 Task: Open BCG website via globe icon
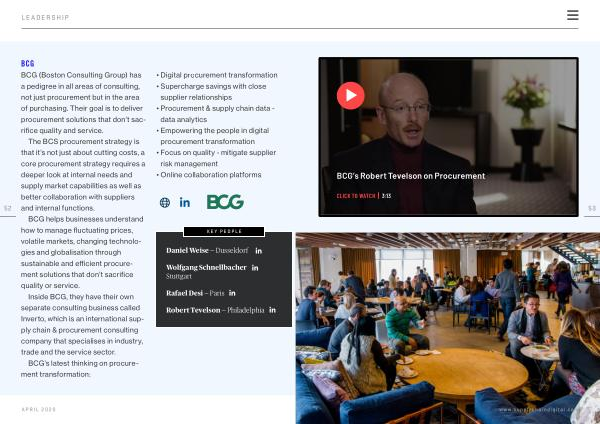click(x=165, y=202)
